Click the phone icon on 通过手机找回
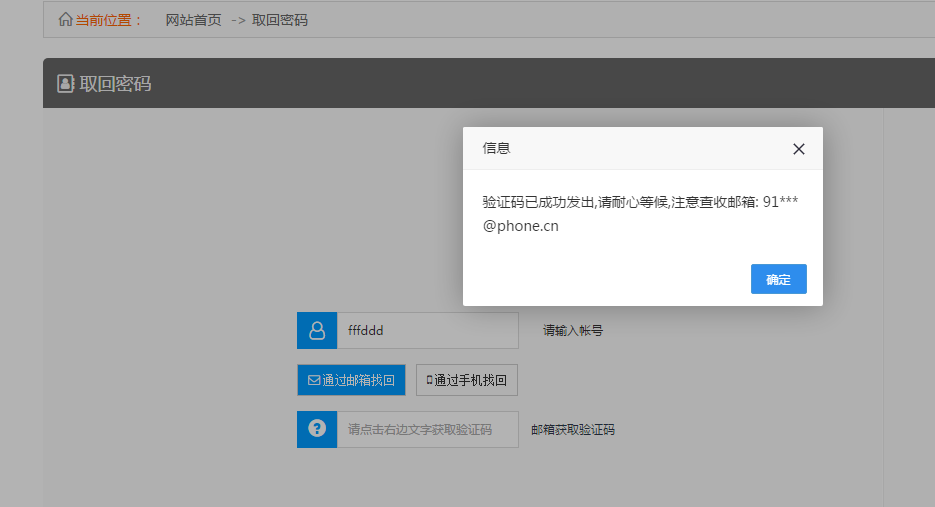Screen dimensions: 935x507 (429, 380)
